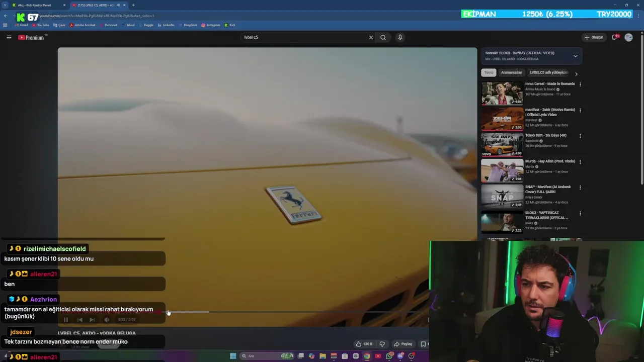Screen dimensions: 644x362
Task: Open Kick bookmark
Action: click(x=230, y=25)
